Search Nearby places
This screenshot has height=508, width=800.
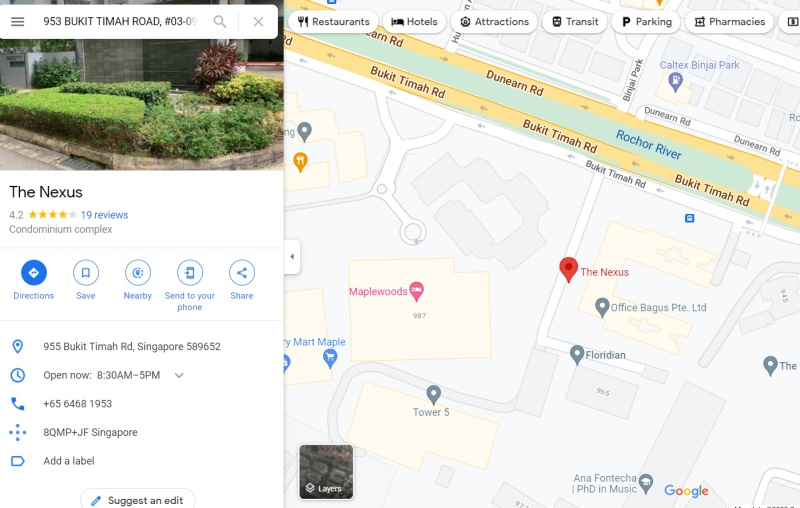[x=138, y=279]
